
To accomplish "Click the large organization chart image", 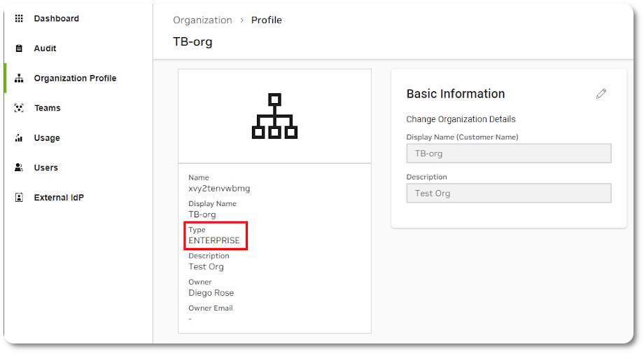I will point(274,116).
